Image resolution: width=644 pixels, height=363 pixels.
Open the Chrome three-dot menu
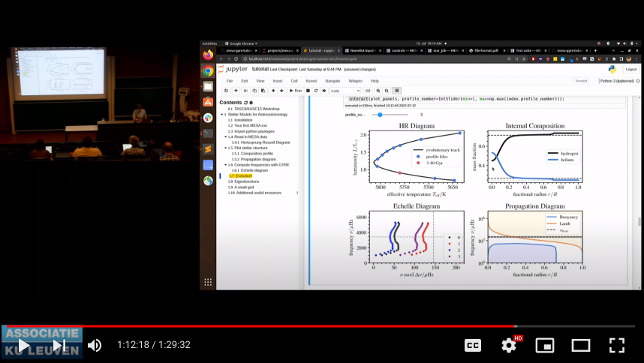636,59
